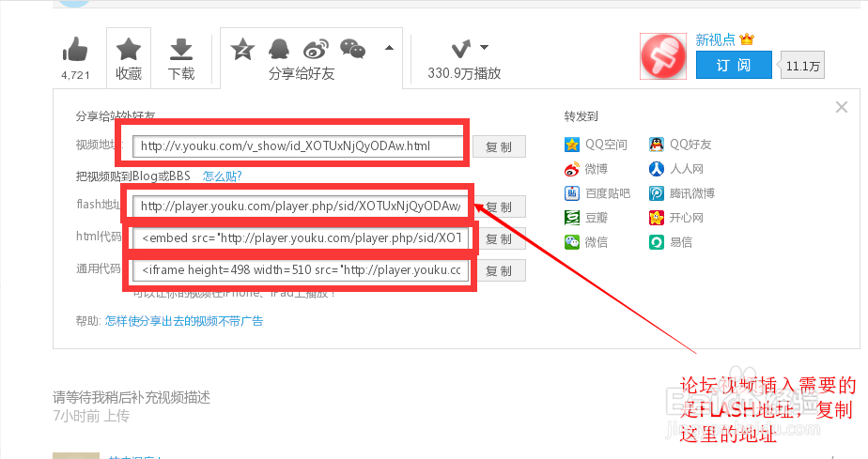
Task: Forward to 腾讯微博 icon
Action: 657,193
